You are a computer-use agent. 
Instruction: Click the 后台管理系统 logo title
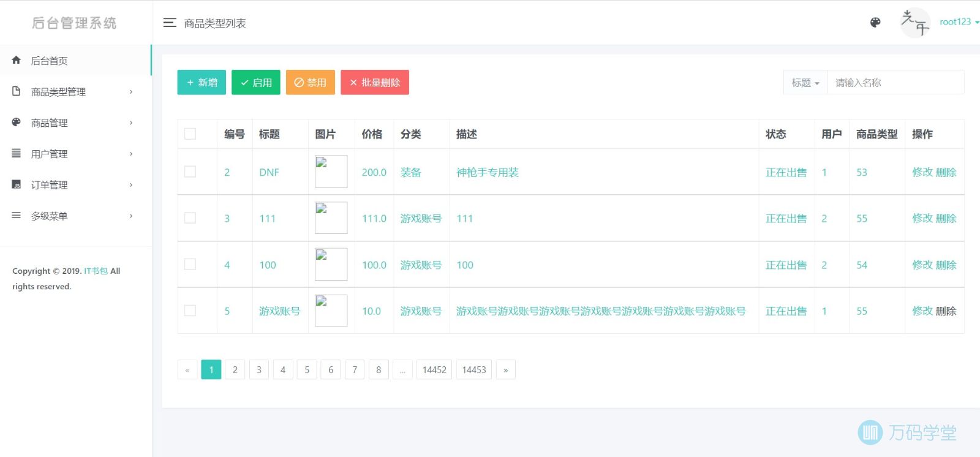pyautogui.click(x=74, y=23)
